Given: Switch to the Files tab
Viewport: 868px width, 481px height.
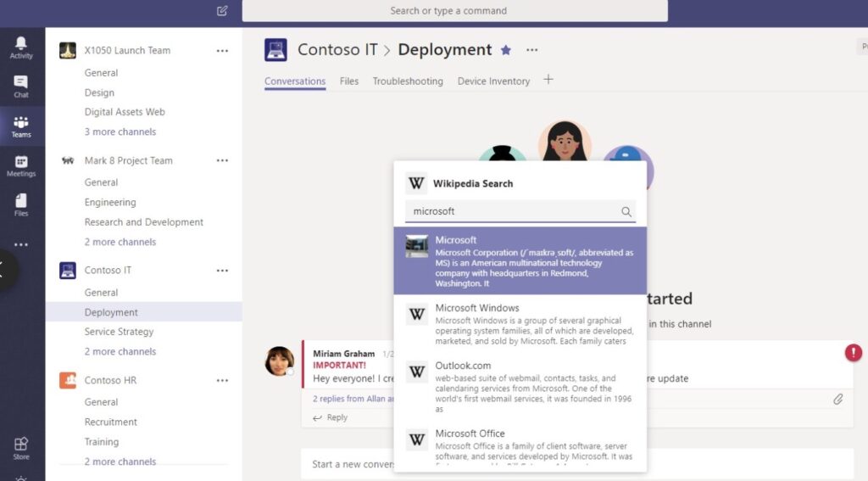Looking at the screenshot, I should click(x=348, y=81).
